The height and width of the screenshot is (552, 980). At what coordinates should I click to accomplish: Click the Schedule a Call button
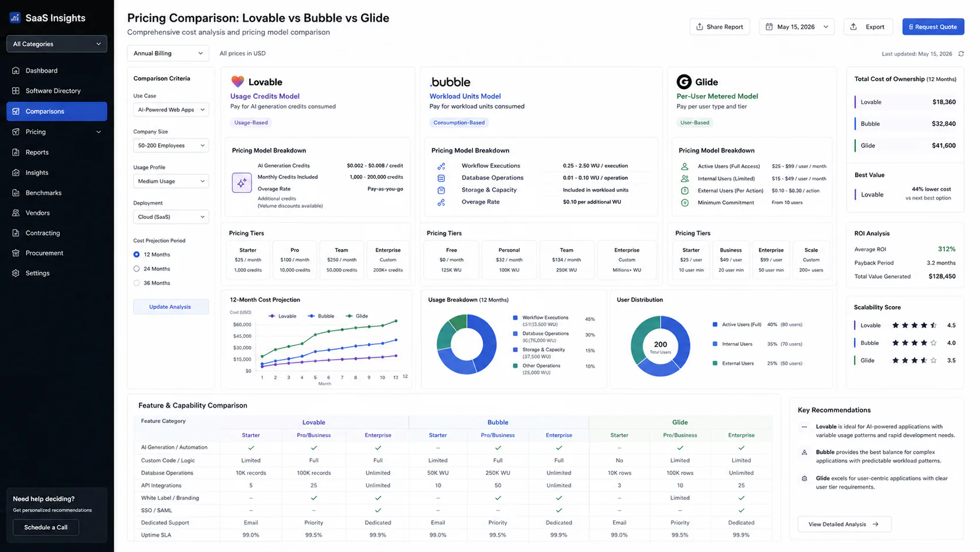[x=46, y=527]
